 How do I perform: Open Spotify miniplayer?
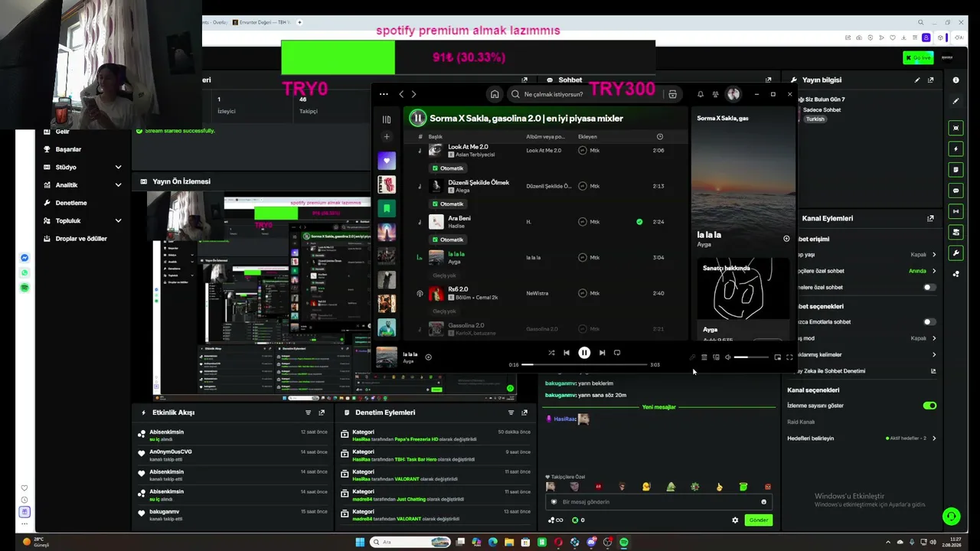[778, 357]
